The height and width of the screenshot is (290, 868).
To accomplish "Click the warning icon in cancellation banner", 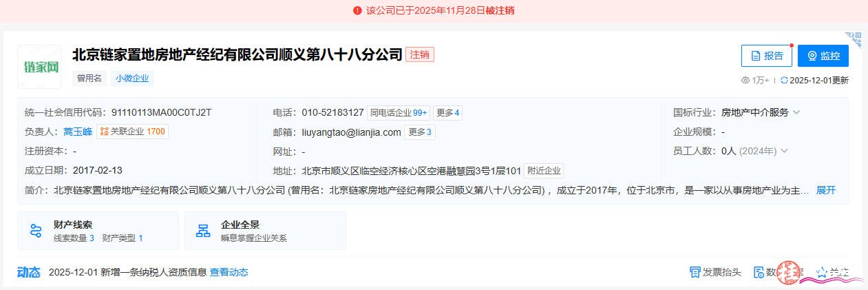I will coord(357,10).
